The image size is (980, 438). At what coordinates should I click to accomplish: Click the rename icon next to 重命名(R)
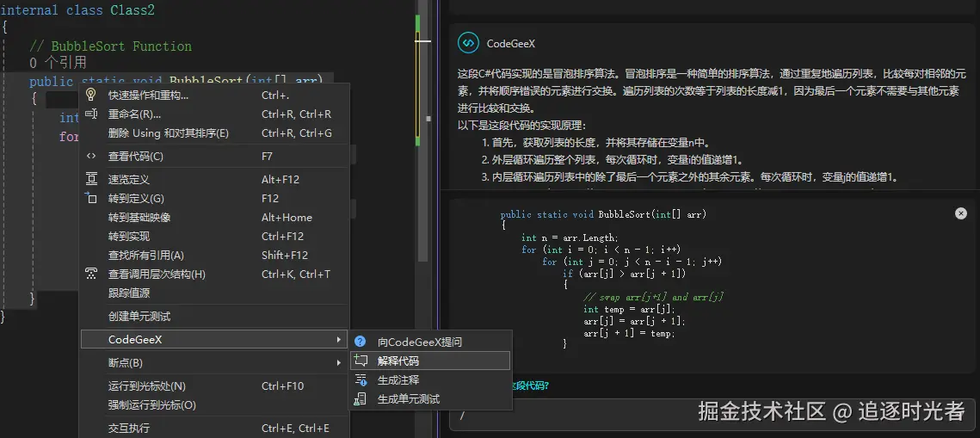tap(91, 114)
